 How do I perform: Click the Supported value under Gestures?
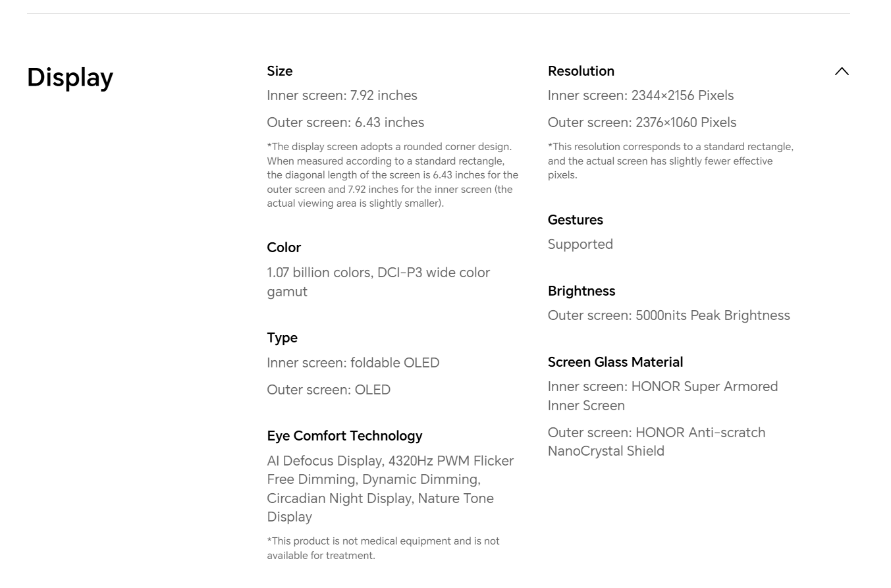(580, 244)
